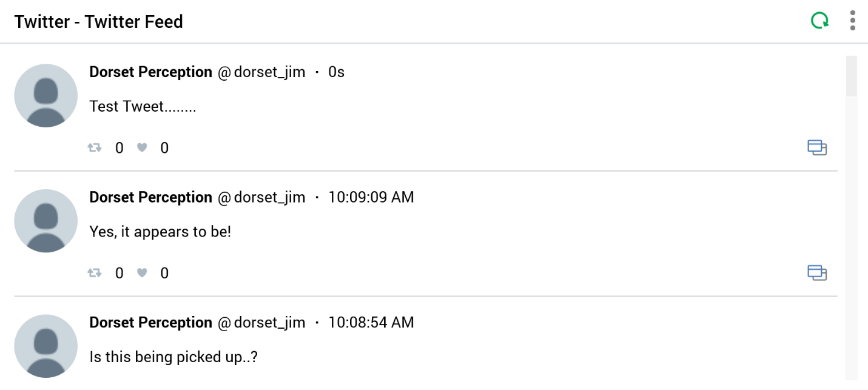This screenshot has height=390, width=868.
Task: Click the "Twitter - Twitter Feed" widget title
Action: 98,22
